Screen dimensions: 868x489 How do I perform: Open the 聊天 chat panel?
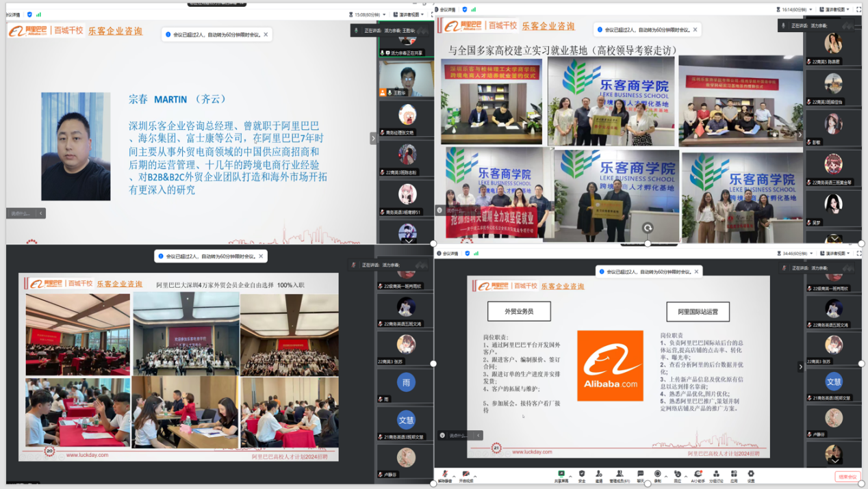tap(641, 475)
